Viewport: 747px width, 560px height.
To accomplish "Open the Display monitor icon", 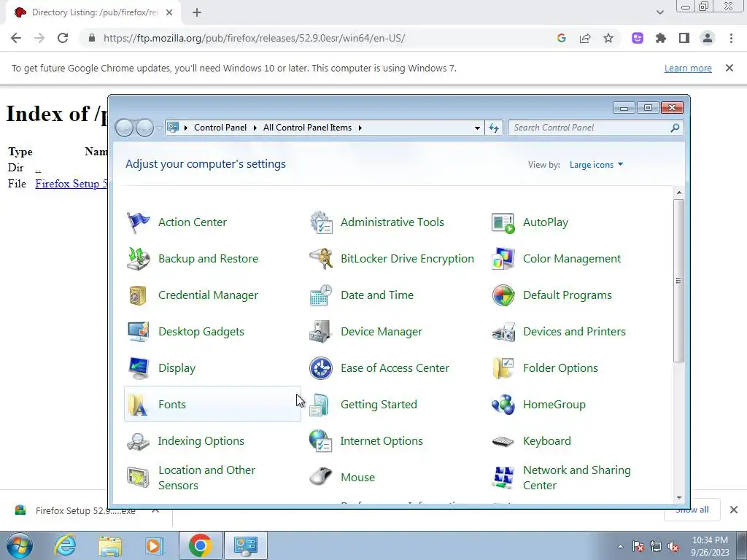I will [138, 368].
